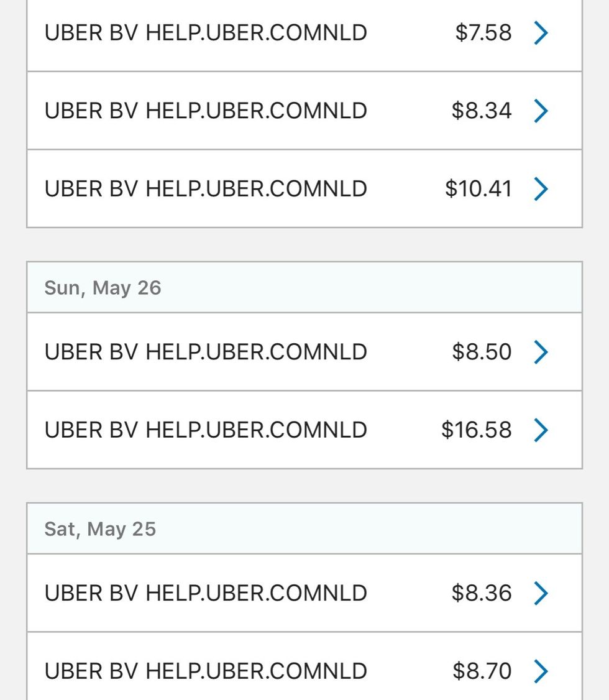The width and height of the screenshot is (609, 700).
Task: Select the Sat, May 25 date header
Action: click(x=101, y=529)
